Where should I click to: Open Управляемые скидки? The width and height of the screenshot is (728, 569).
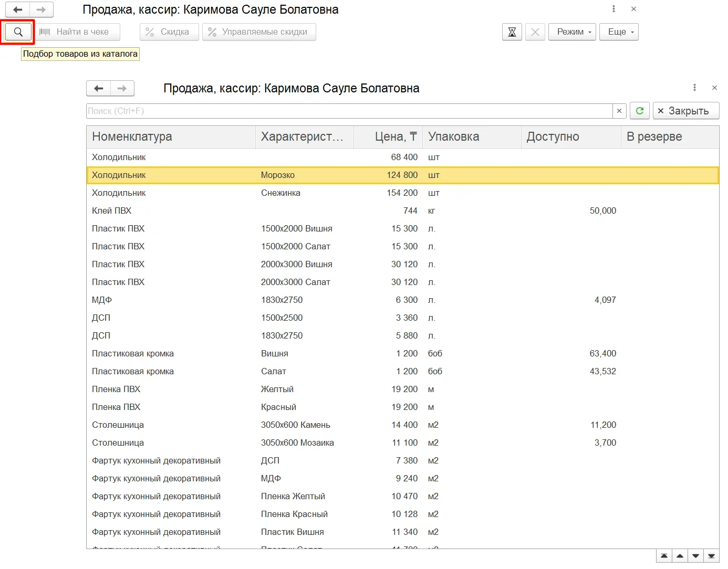pyautogui.click(x=259, y=32)
